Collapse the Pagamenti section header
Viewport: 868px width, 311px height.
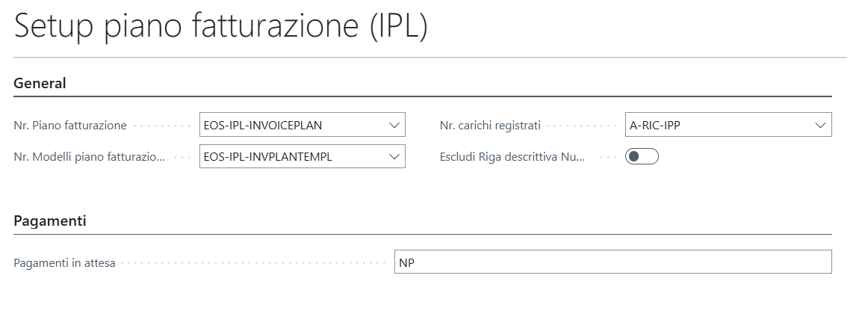pyautogui.click(x=50, y=221)
